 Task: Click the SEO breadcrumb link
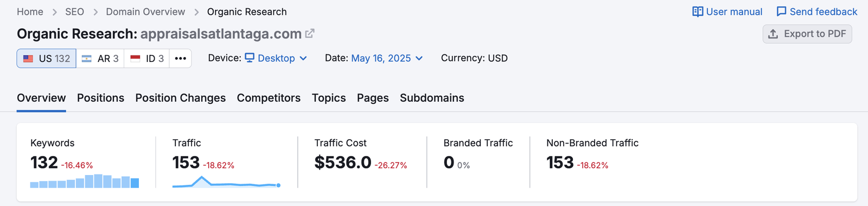pos(74,12)
